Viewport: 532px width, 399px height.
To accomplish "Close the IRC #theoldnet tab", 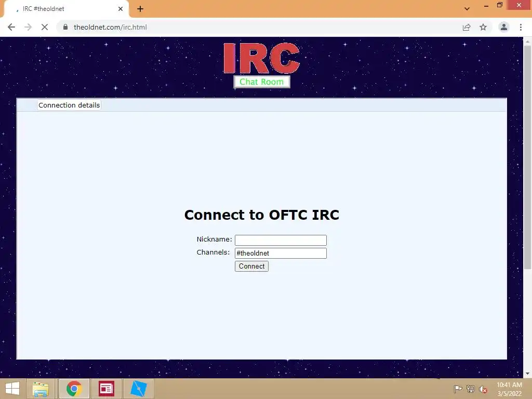I will click(121, 9).
